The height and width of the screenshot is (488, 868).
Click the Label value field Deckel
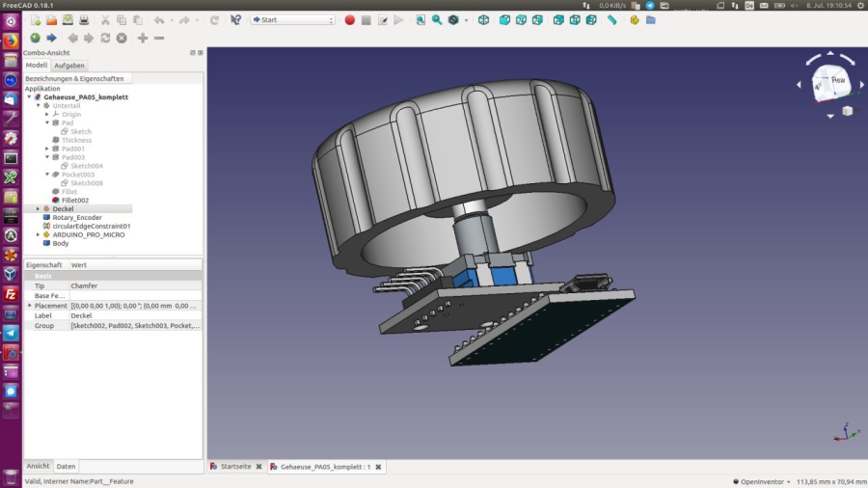[136, 315]
